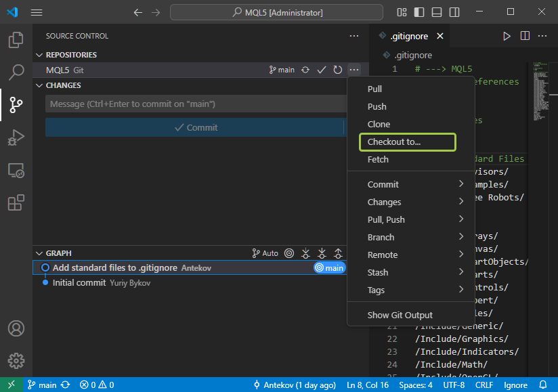558x392 pixels.
Task: Run the .gitignore file with play icon
Action: [x=507, y=36]
